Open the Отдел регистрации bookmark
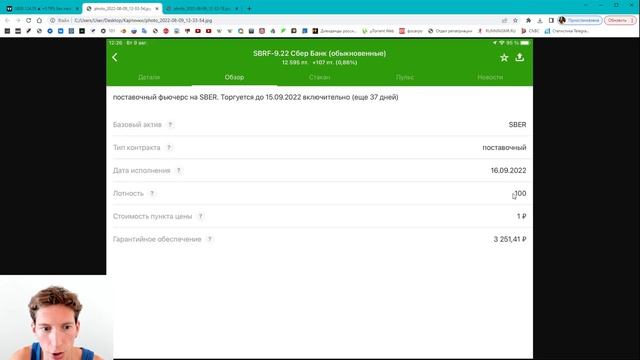640x360 pixels. [x=450, y=31]
